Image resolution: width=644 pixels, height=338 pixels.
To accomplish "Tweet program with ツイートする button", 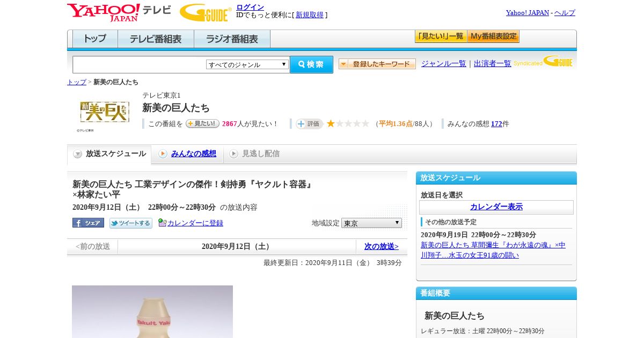I will (131, 223).
